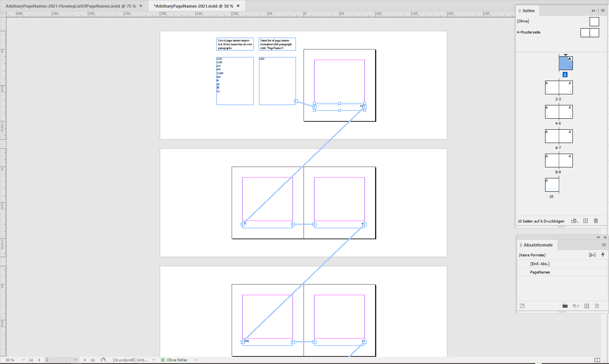Close the Absatzformate panel
This screenshot has height=364, width=609.
coord(605,237)
